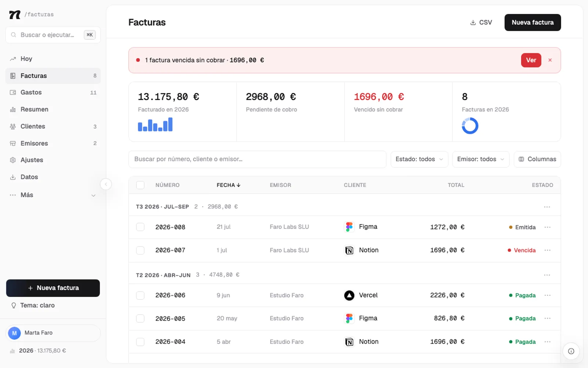Click Buscar o ejecutar command field
Viewport: 588px width, 368px height.
(x=53, y=35)
